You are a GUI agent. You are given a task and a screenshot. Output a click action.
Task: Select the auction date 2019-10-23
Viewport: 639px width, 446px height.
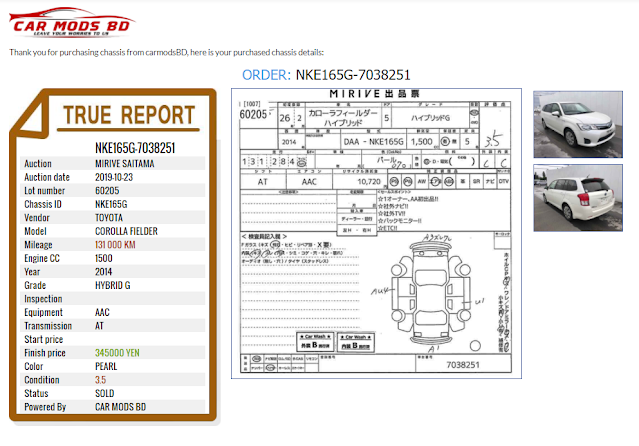[x=114, y=177]
